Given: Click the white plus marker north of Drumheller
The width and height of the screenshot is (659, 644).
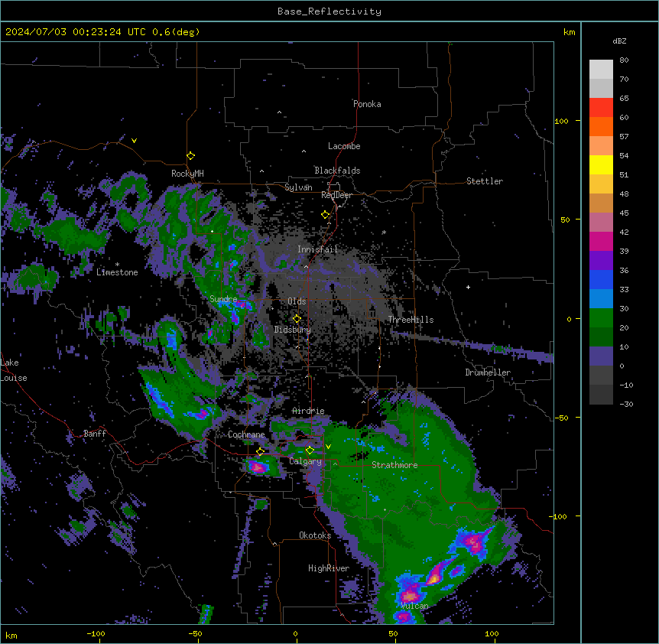Looking at the screenshot, I should point(468,287).
